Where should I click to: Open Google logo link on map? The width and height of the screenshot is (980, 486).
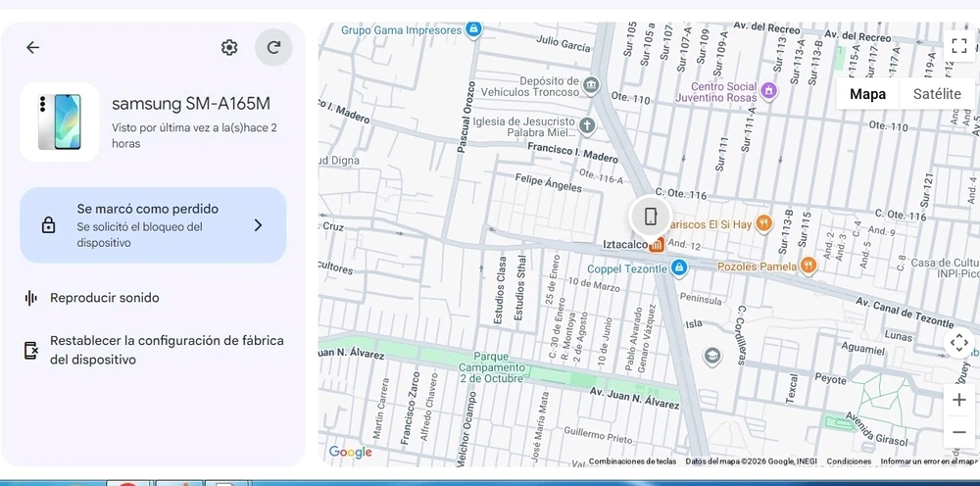point(350,453)
